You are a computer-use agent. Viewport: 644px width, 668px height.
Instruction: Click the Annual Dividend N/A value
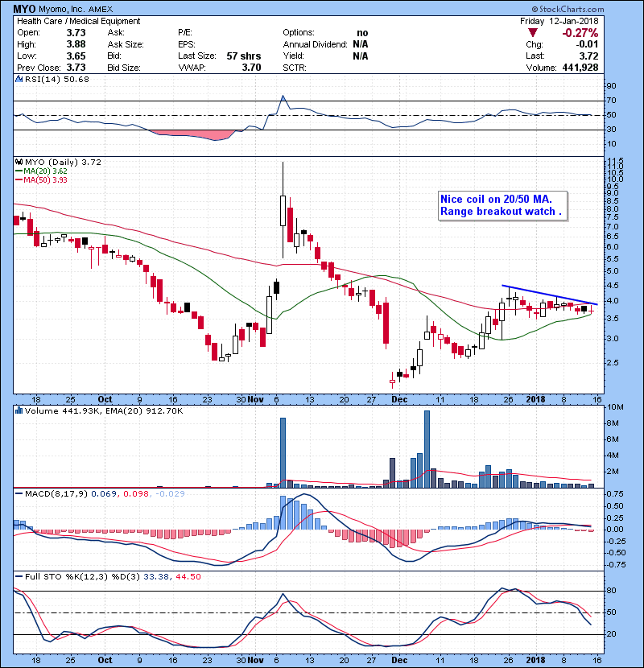360,44
